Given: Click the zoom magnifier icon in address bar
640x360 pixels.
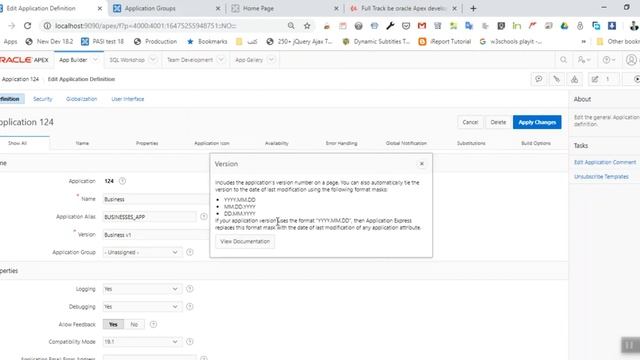Looking at the screenshot, I should click(291, 26).
